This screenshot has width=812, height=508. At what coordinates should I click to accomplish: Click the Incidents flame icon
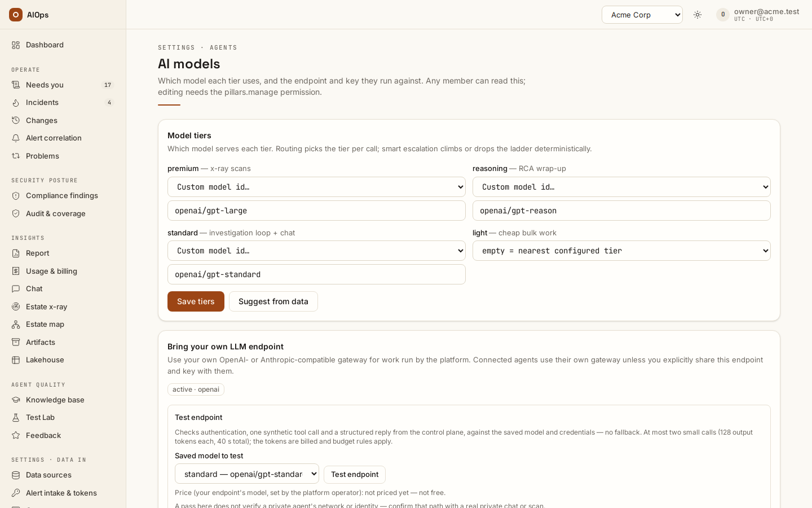pos(16,102)
